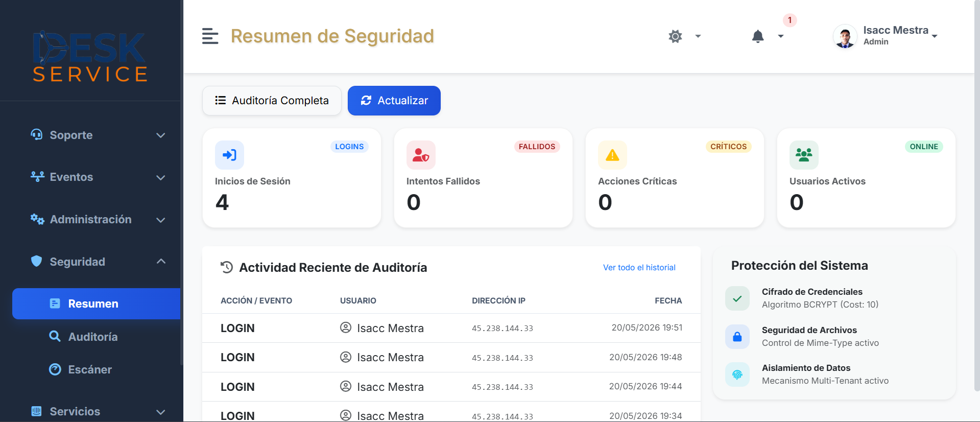Select the login row dated 20/05/2026 19:51
Screen dimensions: 980x422
451,328
